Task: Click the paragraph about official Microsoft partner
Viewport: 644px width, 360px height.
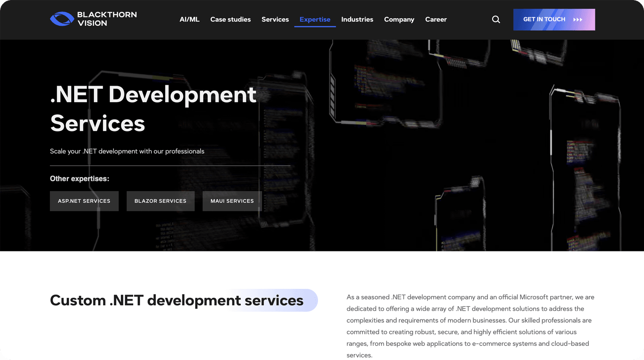Action: (x=470, y=326)
